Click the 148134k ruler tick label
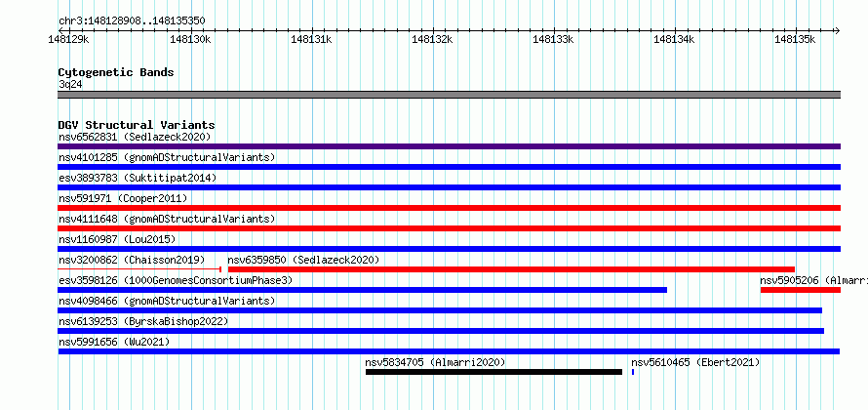Viewport: 868px width, 410px height. coord(675,39)
